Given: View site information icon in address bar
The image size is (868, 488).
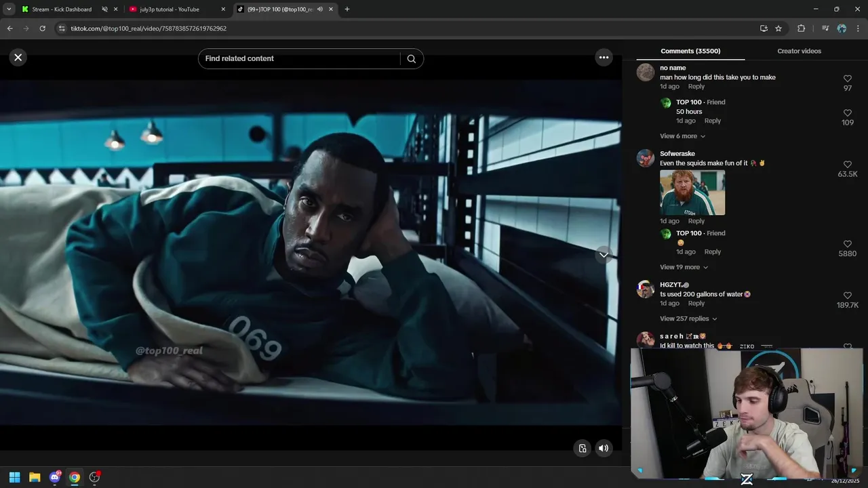Looking at the screenshot, I should (x=62, y=28).
